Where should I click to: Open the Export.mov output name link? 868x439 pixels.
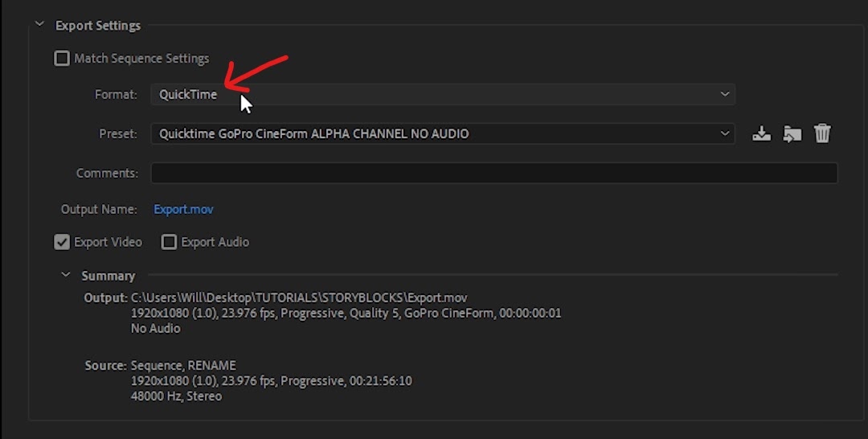(x=183, y=209)
